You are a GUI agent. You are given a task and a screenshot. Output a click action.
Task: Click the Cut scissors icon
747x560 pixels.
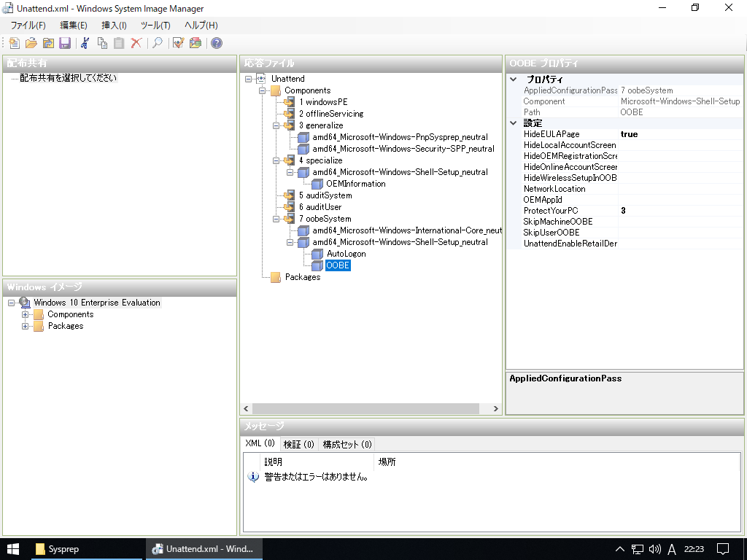(x=85, y=43)
